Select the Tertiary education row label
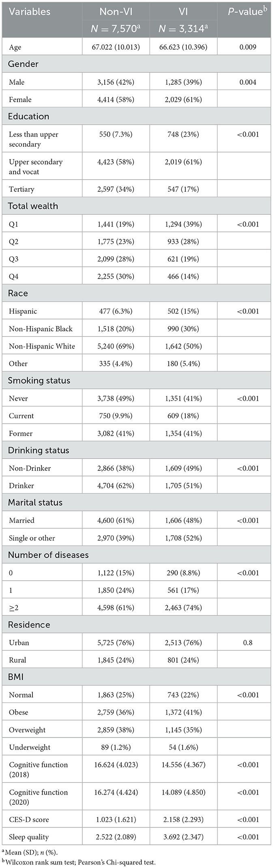 21,189
